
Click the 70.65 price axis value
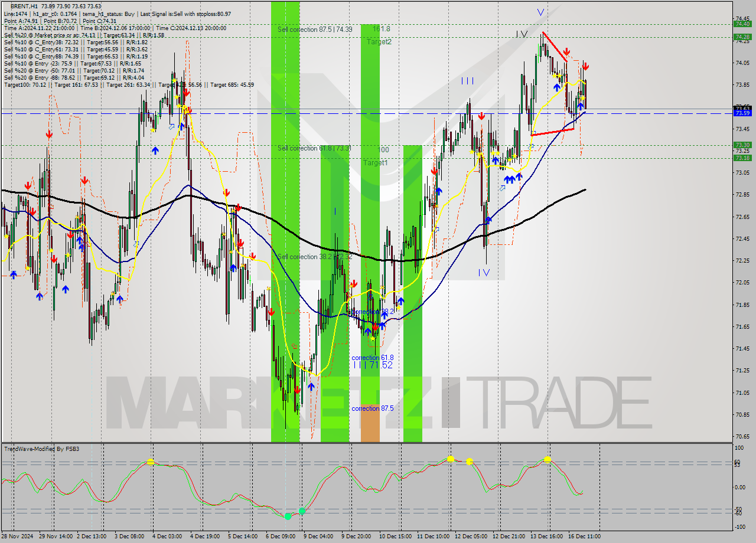(x=742, y=437)
